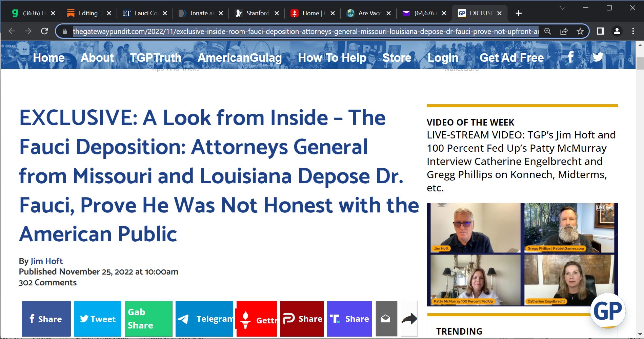Open AmericanGulag in site navigation

pos(240,58)
